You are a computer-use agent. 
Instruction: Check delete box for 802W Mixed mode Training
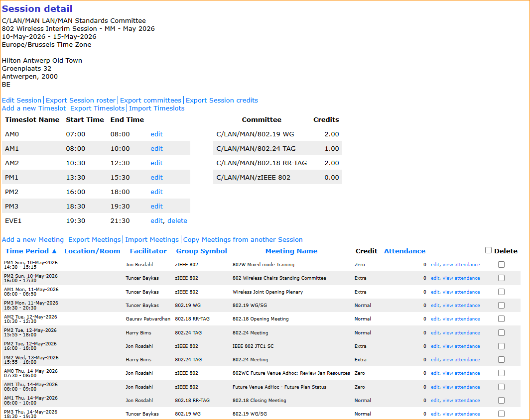[x=501, y=265]
